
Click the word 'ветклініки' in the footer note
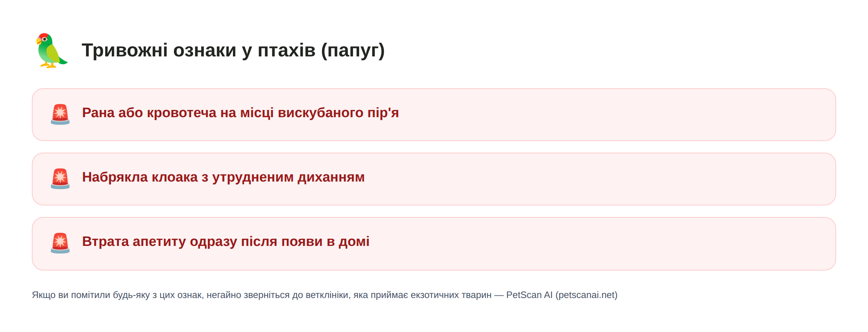(x=327, y=295)
